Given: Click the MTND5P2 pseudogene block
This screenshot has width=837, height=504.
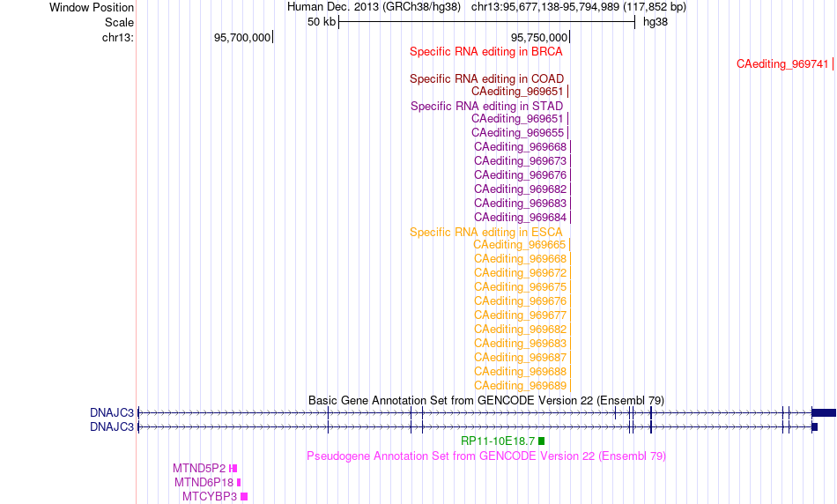Looking at the screenshot, I should (x=233, y=468).
